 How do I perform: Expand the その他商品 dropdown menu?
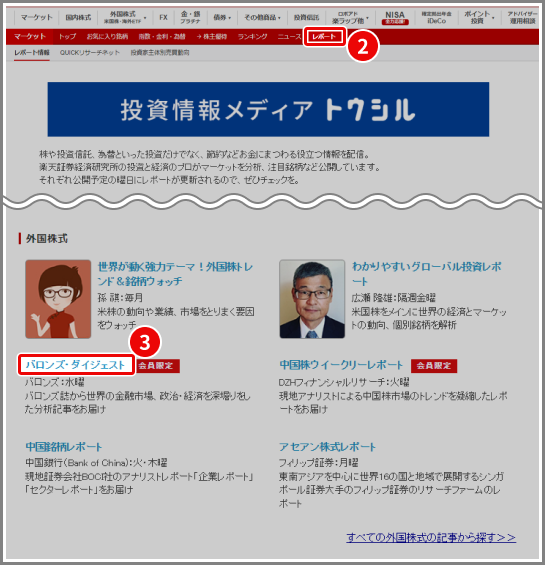262,17
